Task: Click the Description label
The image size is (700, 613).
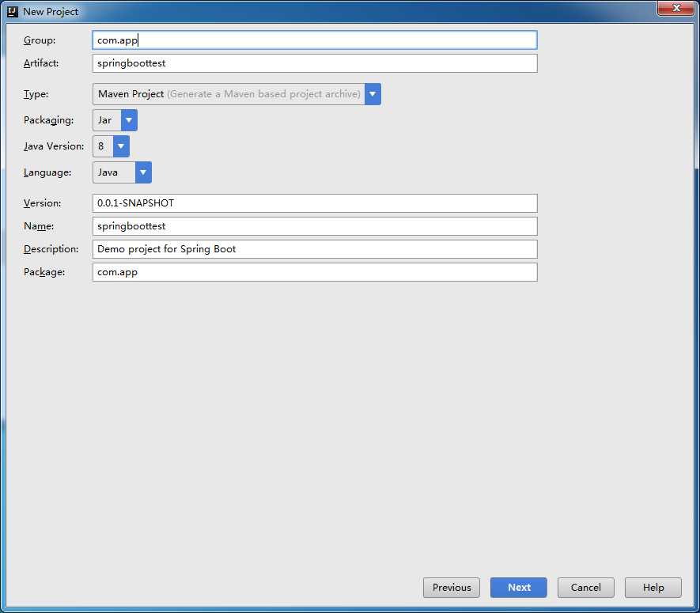Action: (x=51, y=249)
